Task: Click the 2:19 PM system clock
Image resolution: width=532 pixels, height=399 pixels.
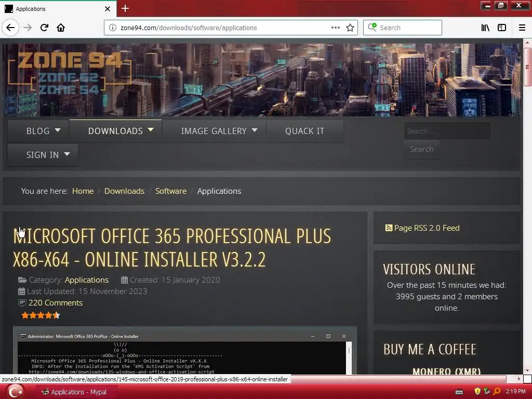Action: click(x=515, y=392)
